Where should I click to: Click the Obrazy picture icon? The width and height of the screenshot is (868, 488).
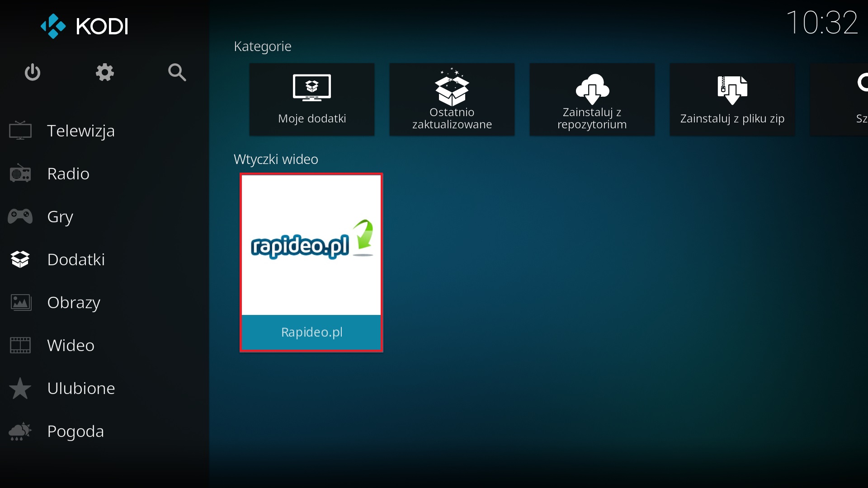pyautogui.click(x=21, y=302)
